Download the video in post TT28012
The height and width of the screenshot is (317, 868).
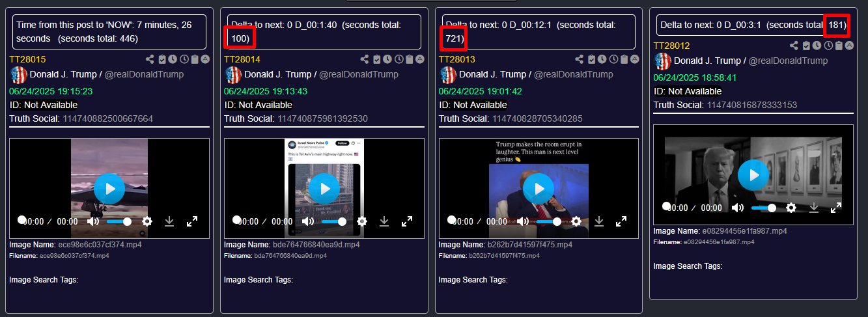(813, 208)
